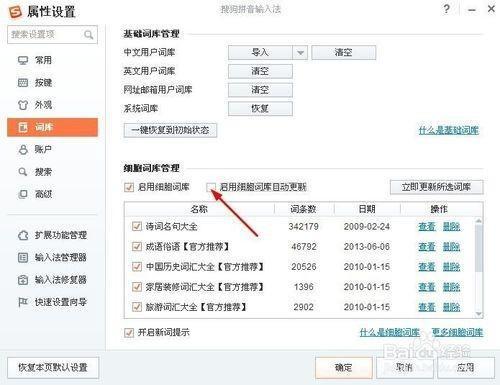Click the 词条数 column header

pos(304,209)
